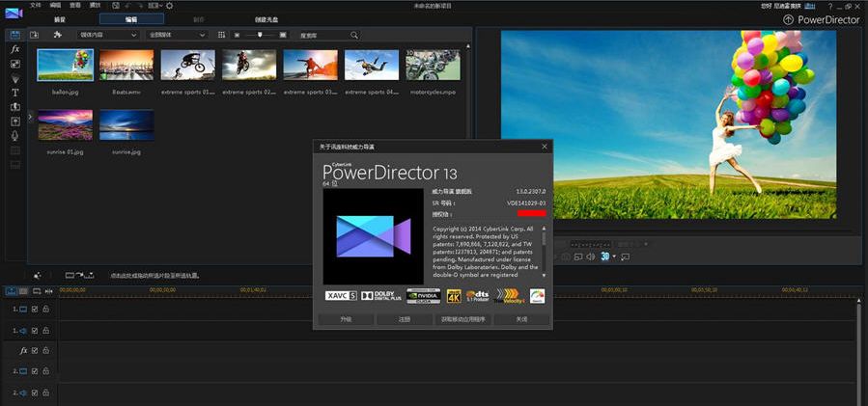The width and height of the screenshot is (868, 406).
Task: Lock video track 1
Action: pos(46,310)
